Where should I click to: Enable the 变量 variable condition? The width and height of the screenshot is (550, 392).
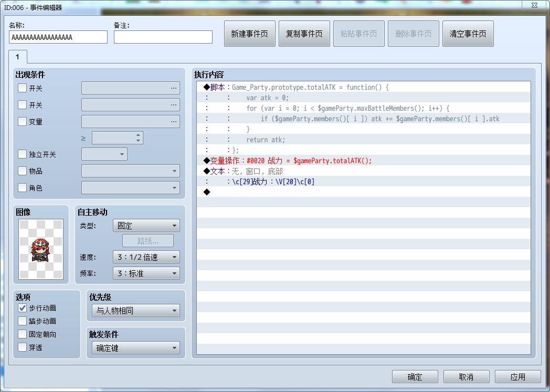[x=22, y=121]
